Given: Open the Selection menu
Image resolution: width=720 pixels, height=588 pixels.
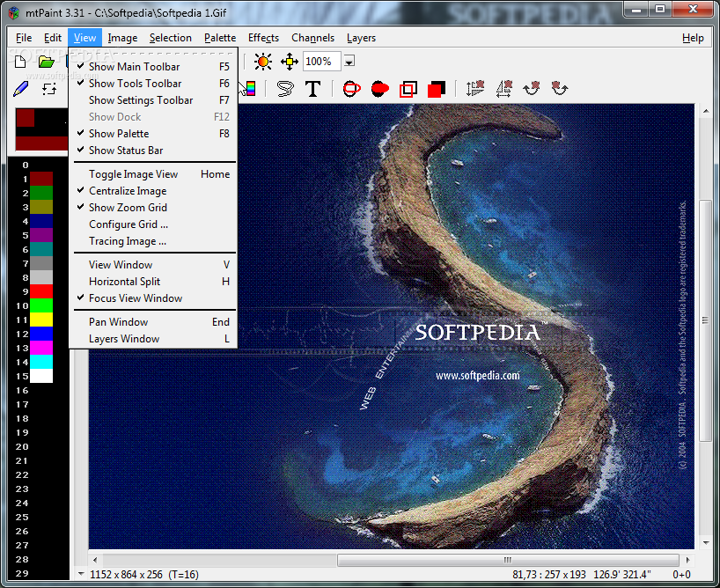Looking at the screenshot, I should 171,38.
